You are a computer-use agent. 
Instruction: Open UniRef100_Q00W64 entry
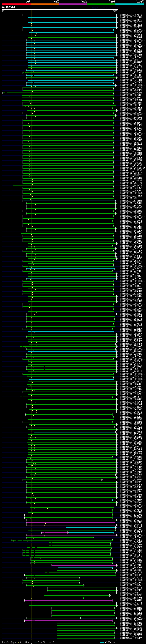click(x=131, y=35)
